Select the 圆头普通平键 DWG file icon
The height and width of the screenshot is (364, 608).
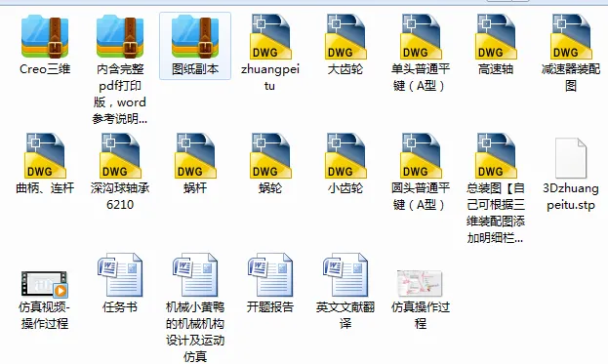(x=421, y=156)
